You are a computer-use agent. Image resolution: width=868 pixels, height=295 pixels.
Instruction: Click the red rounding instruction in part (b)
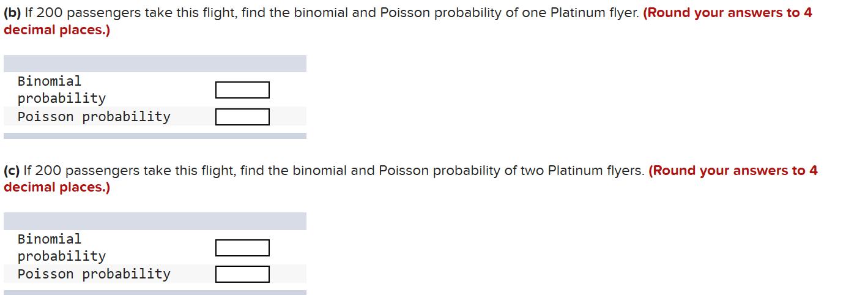point(727,13)
